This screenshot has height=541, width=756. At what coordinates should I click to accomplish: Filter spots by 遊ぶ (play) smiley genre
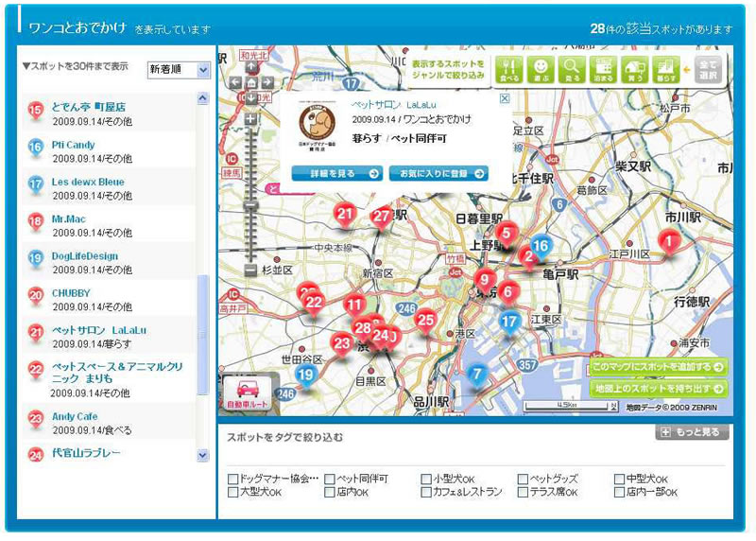[541, 70]
